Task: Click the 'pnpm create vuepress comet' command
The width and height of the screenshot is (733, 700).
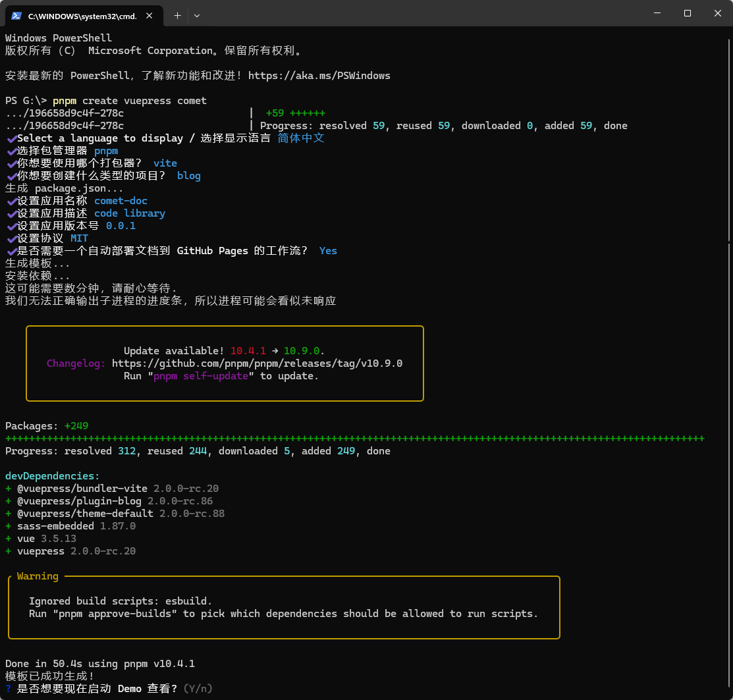Action: coord(130,101)
